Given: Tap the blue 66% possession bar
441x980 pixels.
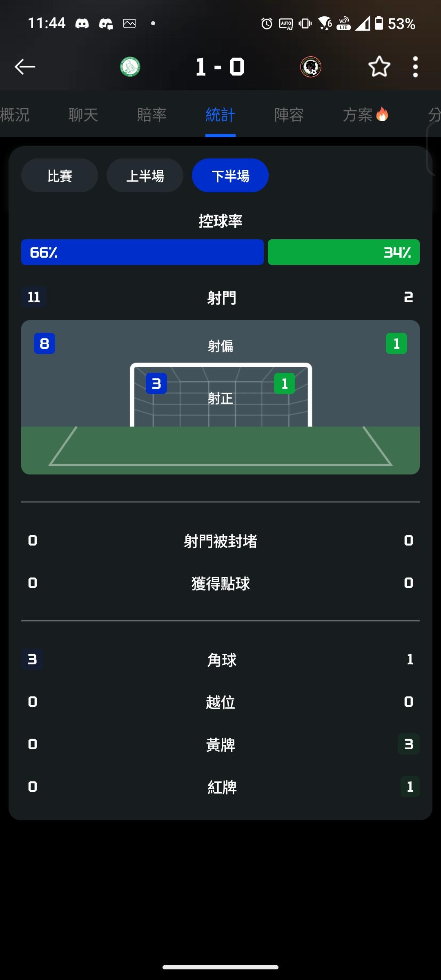Looking at the screenshot, I should click(143, 252).
